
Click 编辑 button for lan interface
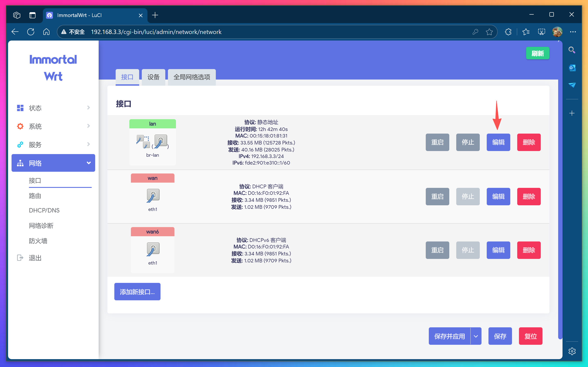click(498, 142)
